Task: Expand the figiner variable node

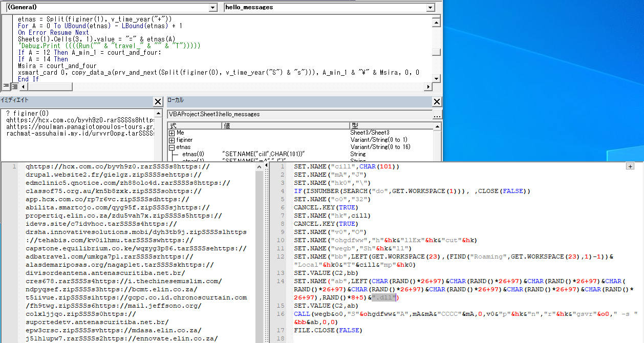Action: (172, 140)
